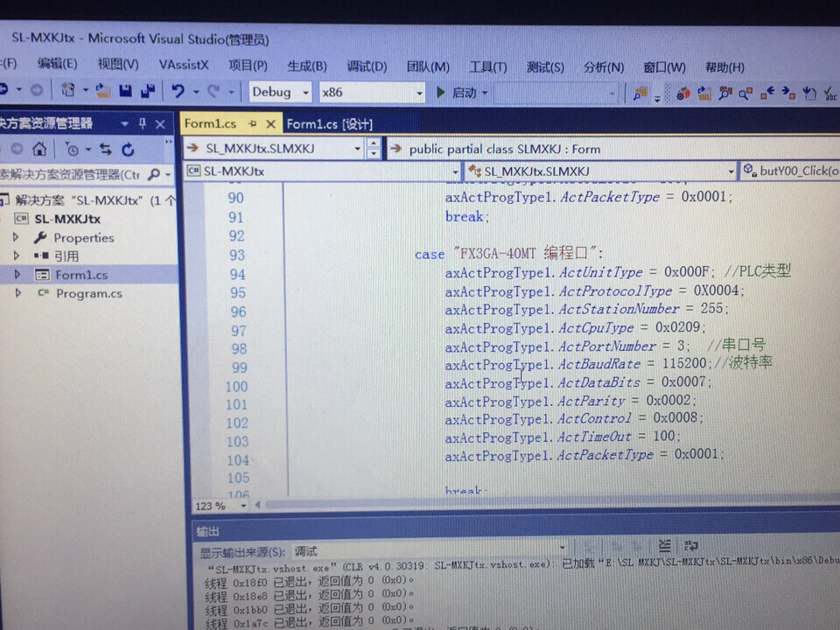Open the 编辑(E) menu

coord(58,64)
